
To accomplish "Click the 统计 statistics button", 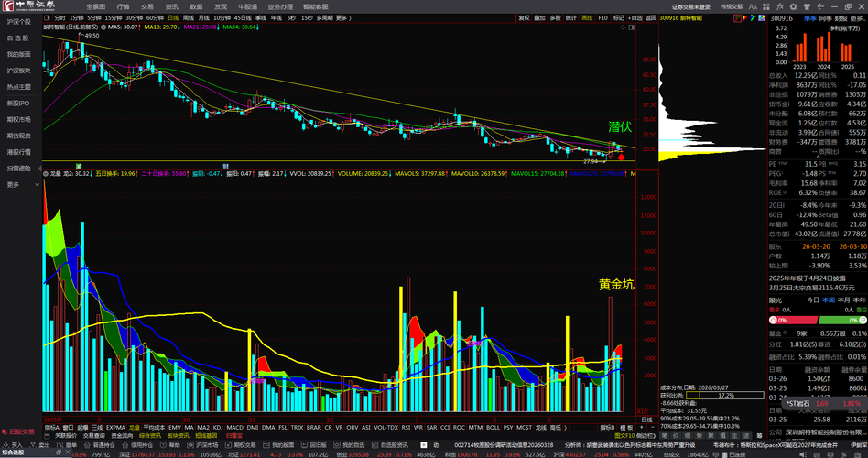I will 570,18.
